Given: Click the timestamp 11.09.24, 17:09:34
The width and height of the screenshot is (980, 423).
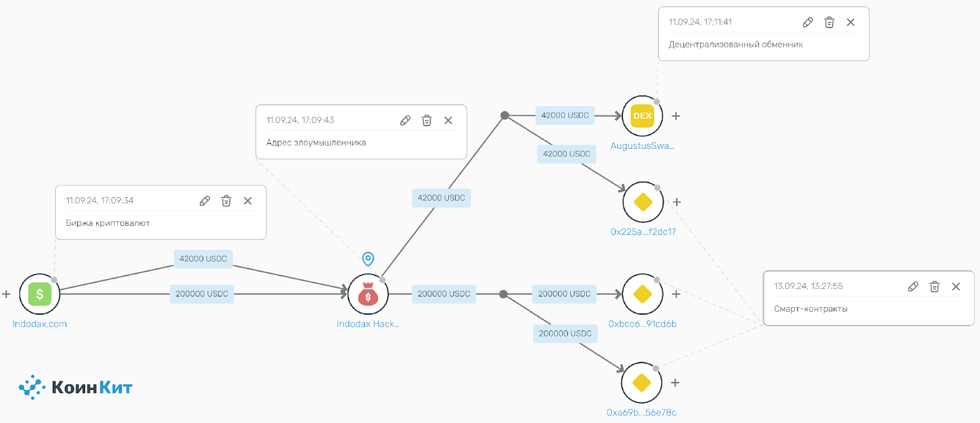Looking at the screenshot, I should pyautogui.click(x=100, y=201).
